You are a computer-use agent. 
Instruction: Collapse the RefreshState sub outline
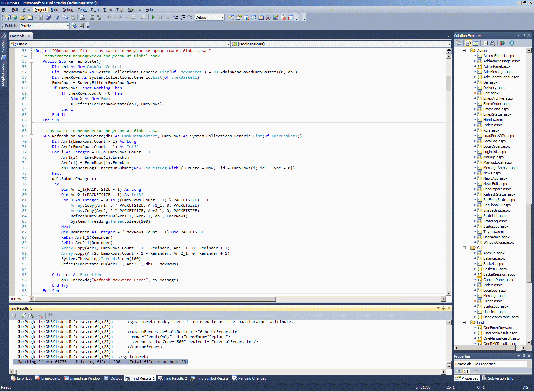pyautogui.click(x=32, y=61)
